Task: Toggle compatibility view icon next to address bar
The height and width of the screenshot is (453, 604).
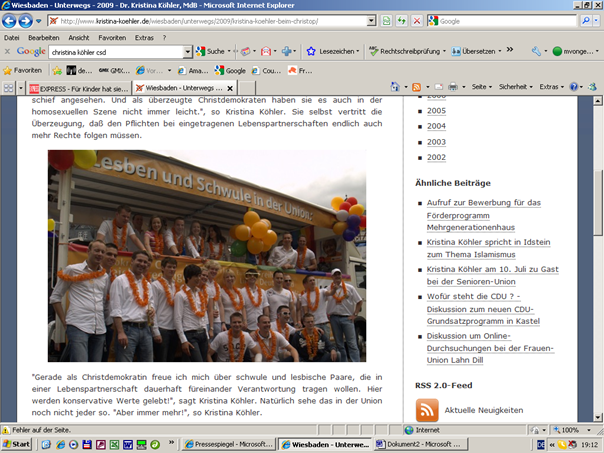Action: (386, 21)
